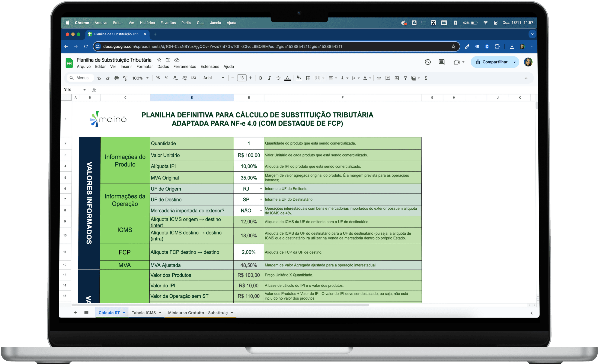
Task: Bookmark page star in address bar
Action: [453, 46]
